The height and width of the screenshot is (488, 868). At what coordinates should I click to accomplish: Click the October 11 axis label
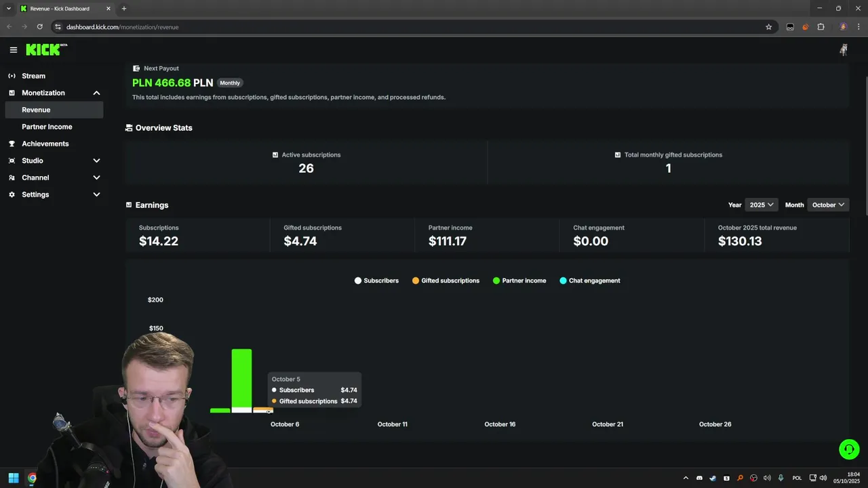pyautogui.click(x=393, y=424)
